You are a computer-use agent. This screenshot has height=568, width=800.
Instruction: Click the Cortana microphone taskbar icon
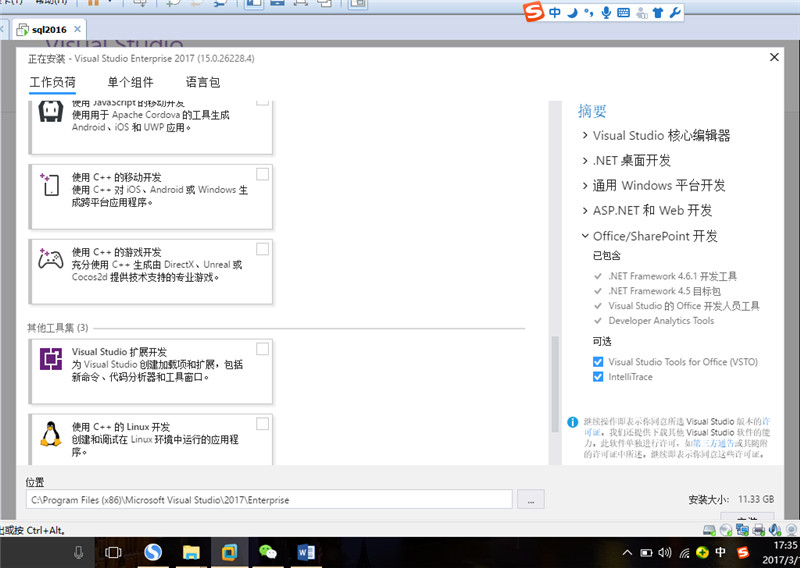tap(79, 552)
